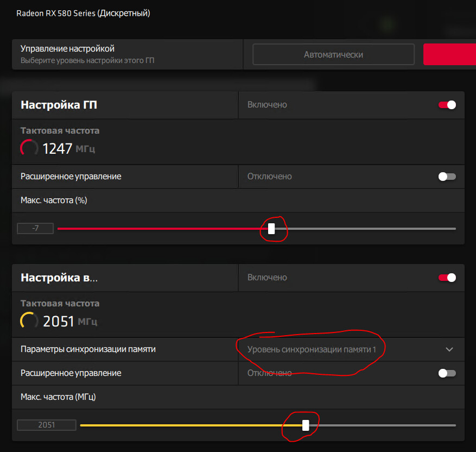The height and width of the screenshot is (452, 476).
Task: Click the -7 percent input field
Action: point(35,228)
